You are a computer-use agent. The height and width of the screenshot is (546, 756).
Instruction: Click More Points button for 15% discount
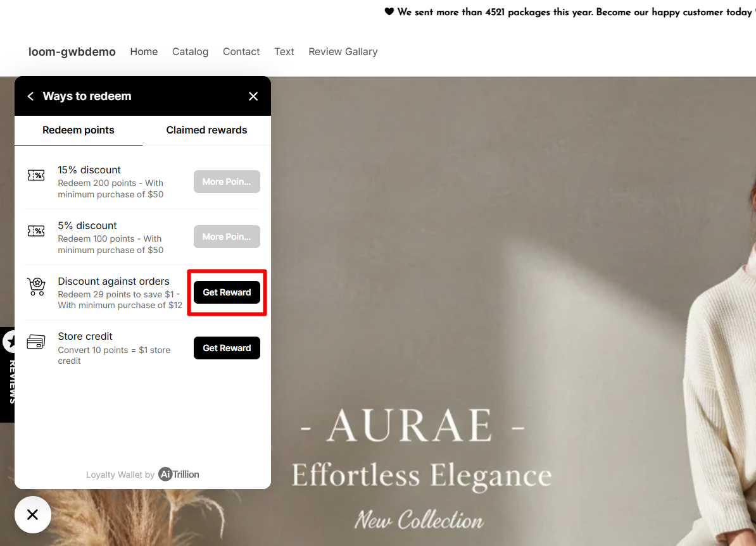point(227,182)
